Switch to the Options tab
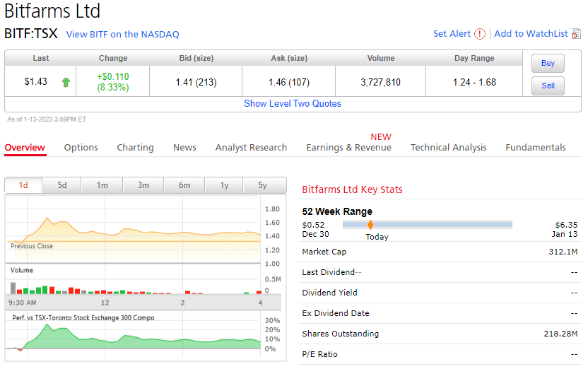 81,147
